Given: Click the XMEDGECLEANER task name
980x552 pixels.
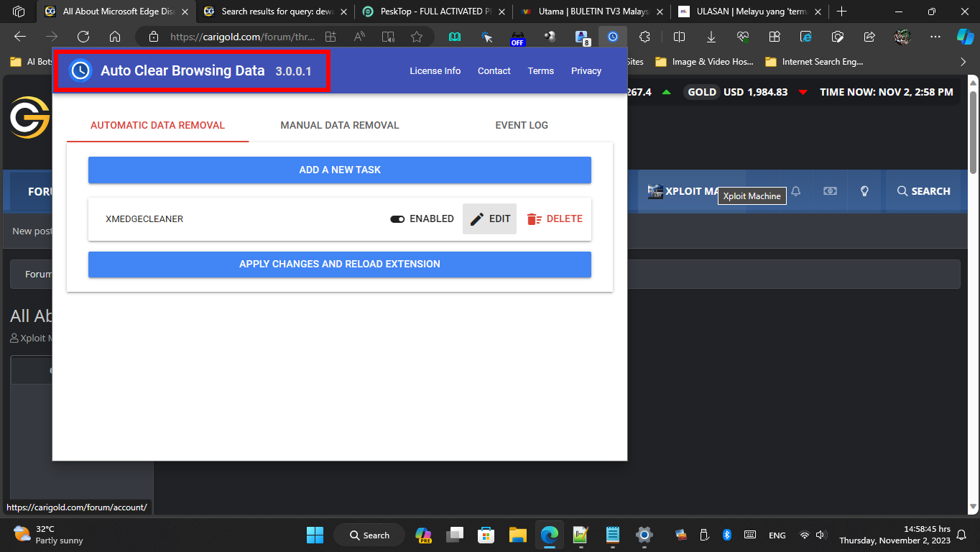Looking at the screenshot, I should point(144,218).
